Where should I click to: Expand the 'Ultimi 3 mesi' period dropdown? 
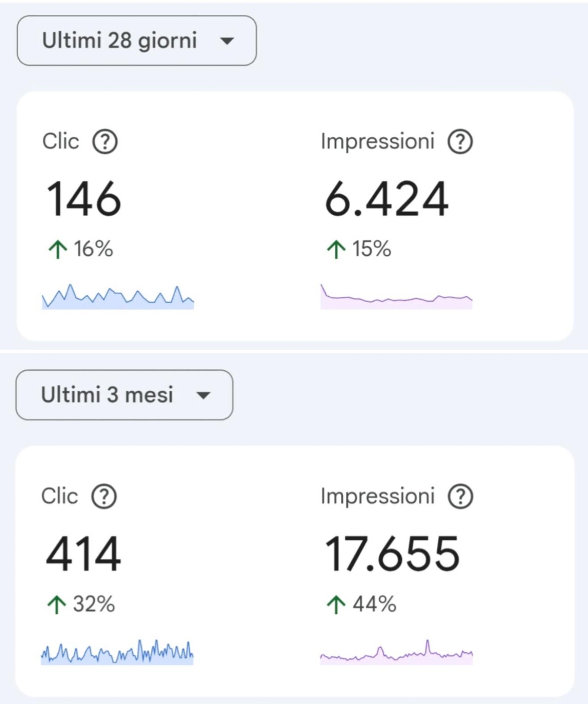(124, 395)
